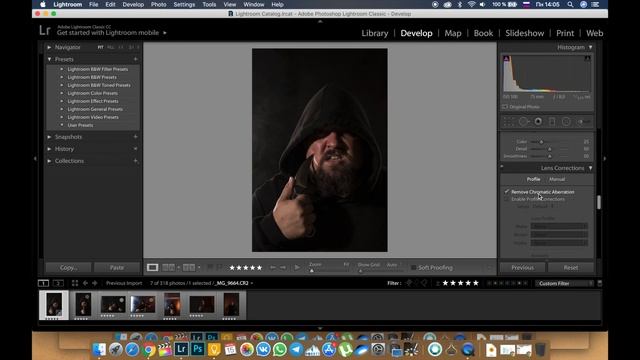640x360 pixels.
Task: Adjust the Smoothness slider
Action: click(x=550, y=156)
